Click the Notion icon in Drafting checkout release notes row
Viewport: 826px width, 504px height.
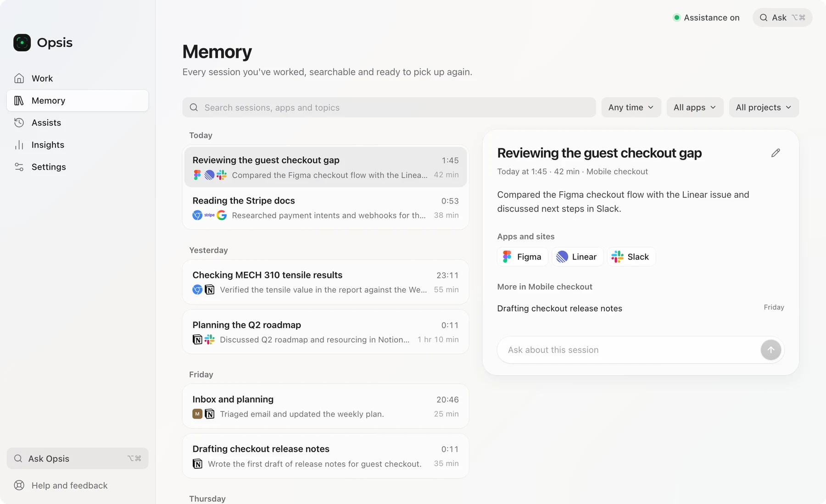click(197, 464)
